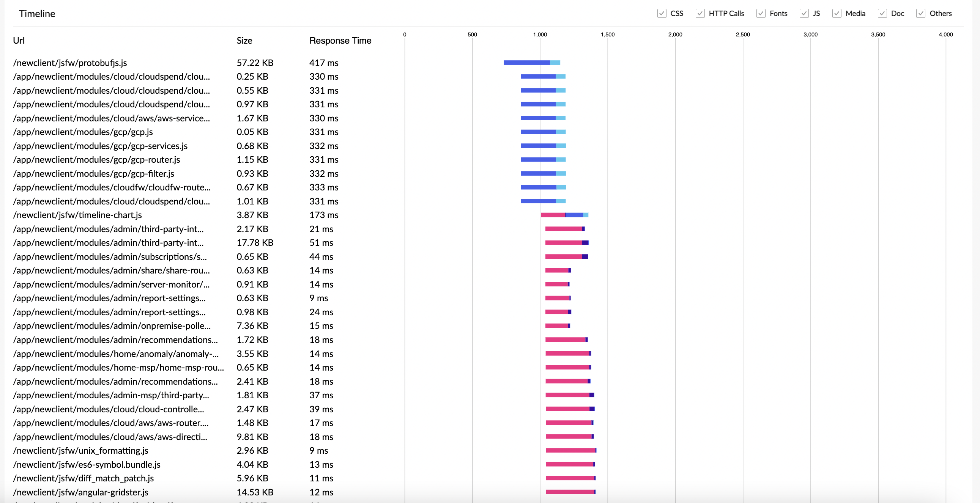The width and height of the screenshot is (980, 503).
Task: Click the diff_match_patch.js URL entry
Action: (x=84, y=478)
